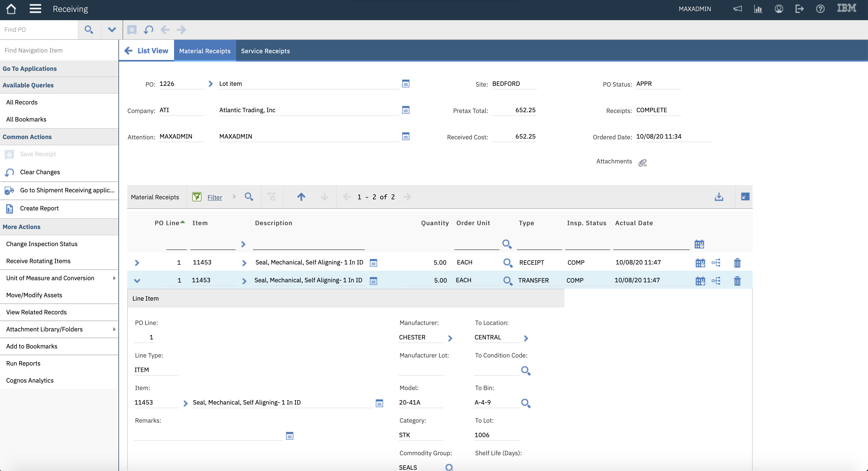Go back to List View tab

(147, 51)
